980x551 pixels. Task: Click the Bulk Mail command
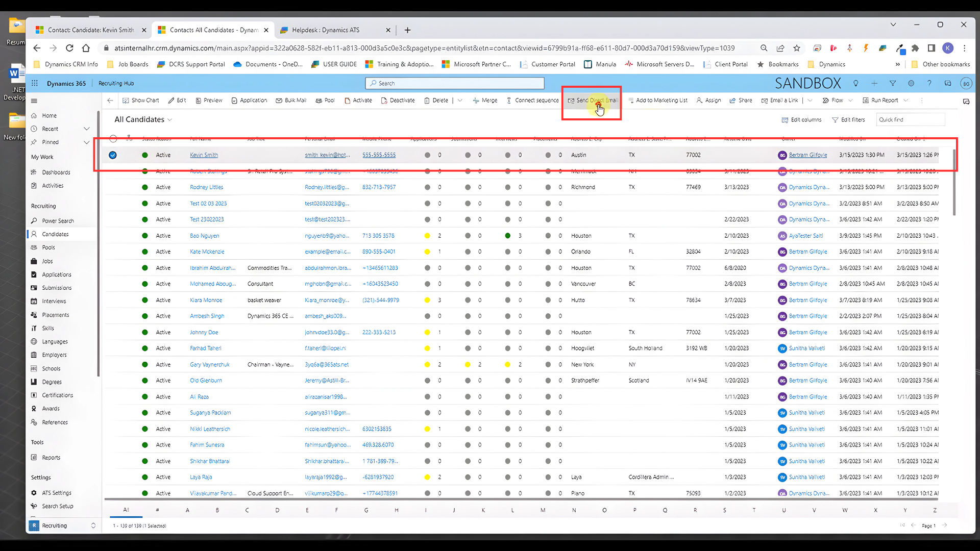(291, 101)
